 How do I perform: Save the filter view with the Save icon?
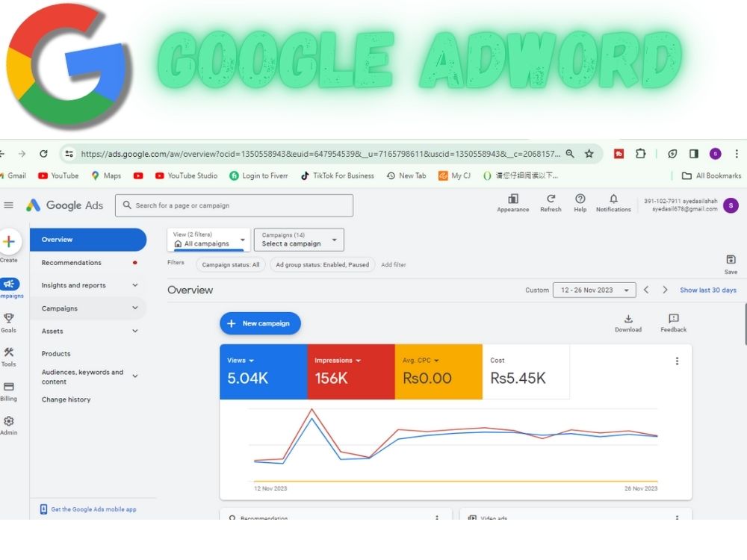[731, 264]
